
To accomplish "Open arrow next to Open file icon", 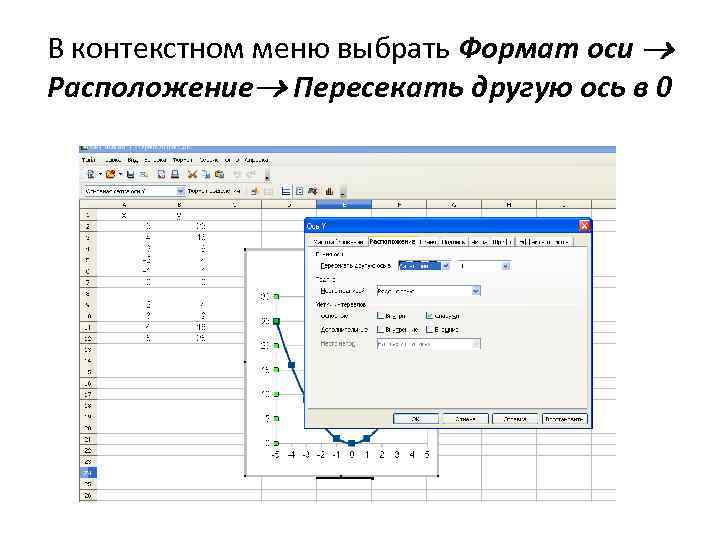I will tap(120, 174).
